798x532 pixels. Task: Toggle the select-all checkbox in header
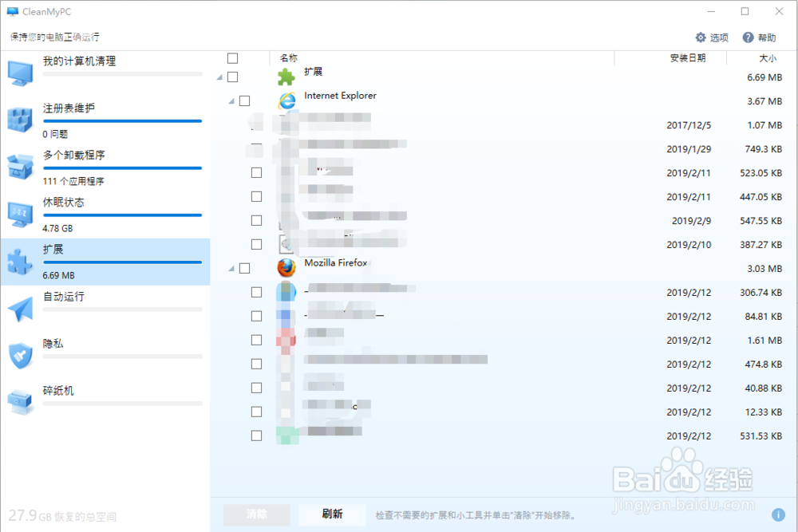tap(232, 57)
